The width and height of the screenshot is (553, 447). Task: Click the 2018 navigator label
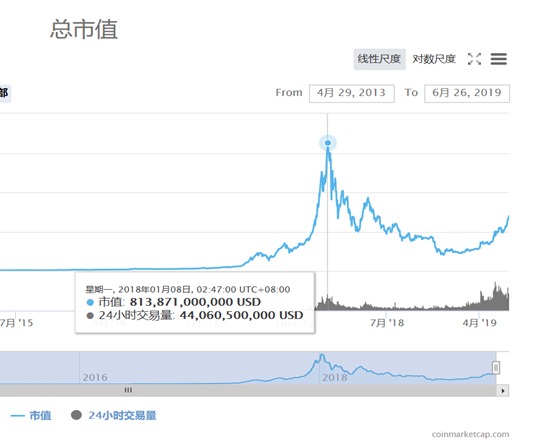coord(335,377)
